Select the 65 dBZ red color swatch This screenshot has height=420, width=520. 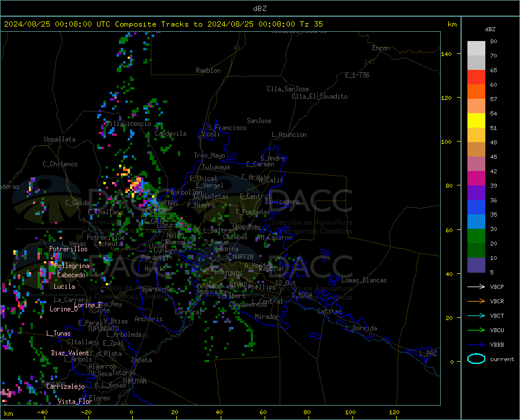pyautogui.click(x=476, y=77)
